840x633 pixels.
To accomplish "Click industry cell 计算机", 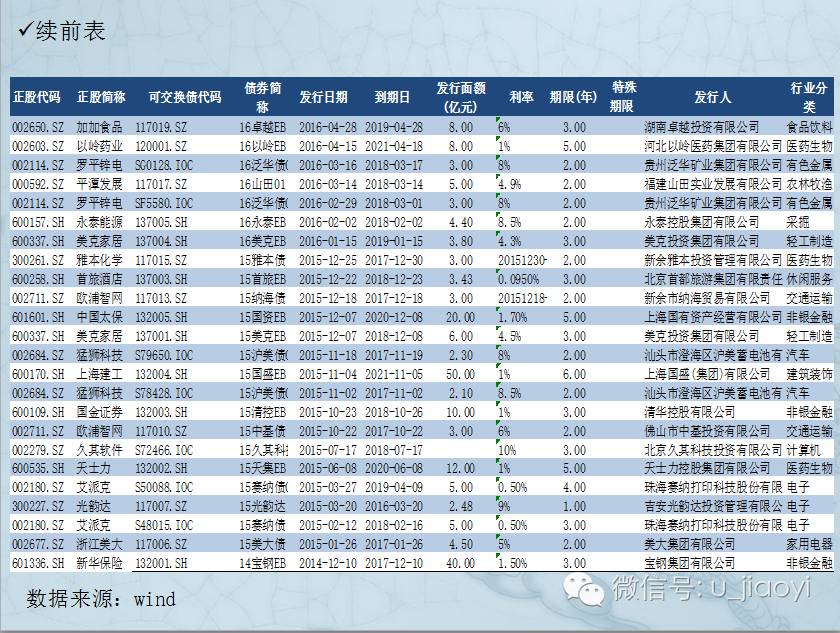I will pos(804,450).
